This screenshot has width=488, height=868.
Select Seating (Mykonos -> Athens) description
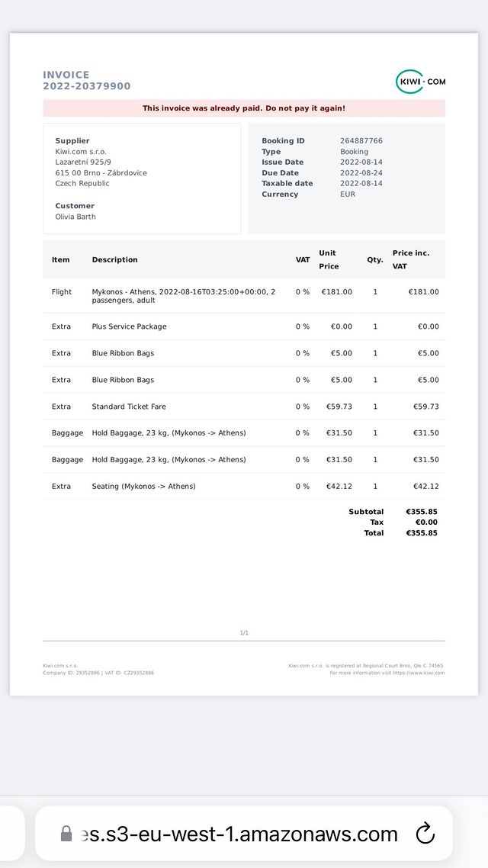pos(144,486)
